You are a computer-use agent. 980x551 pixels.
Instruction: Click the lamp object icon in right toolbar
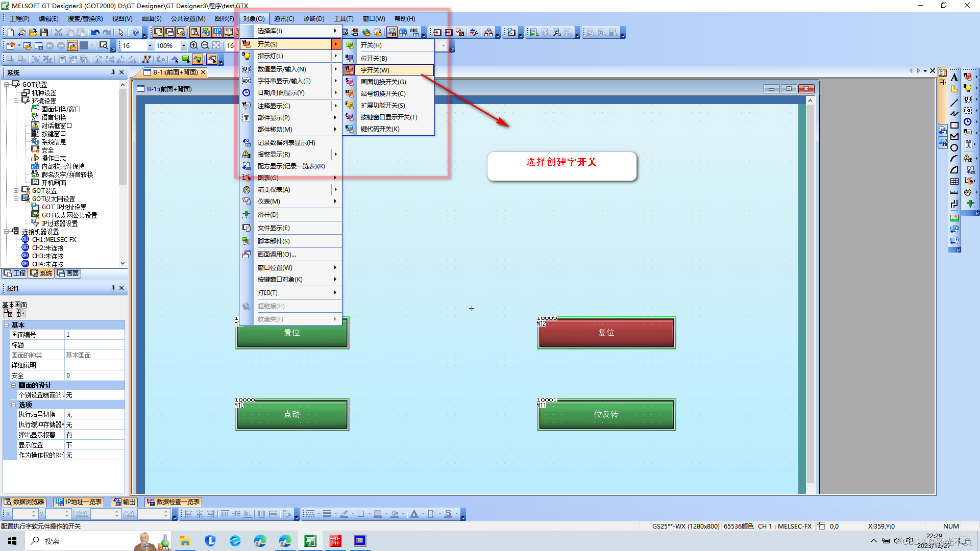(x=967, y=88)
